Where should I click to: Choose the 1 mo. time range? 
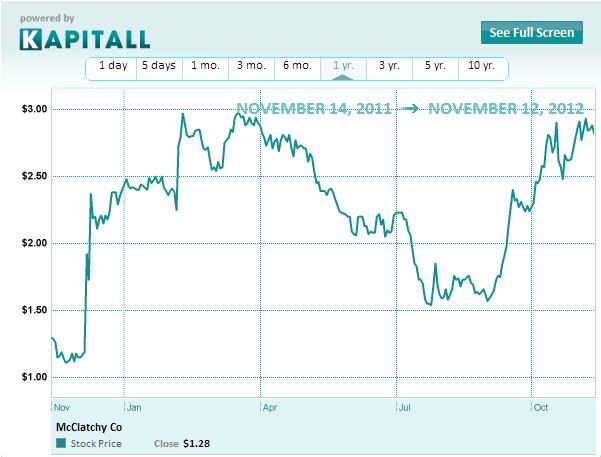tap(204, 66)
